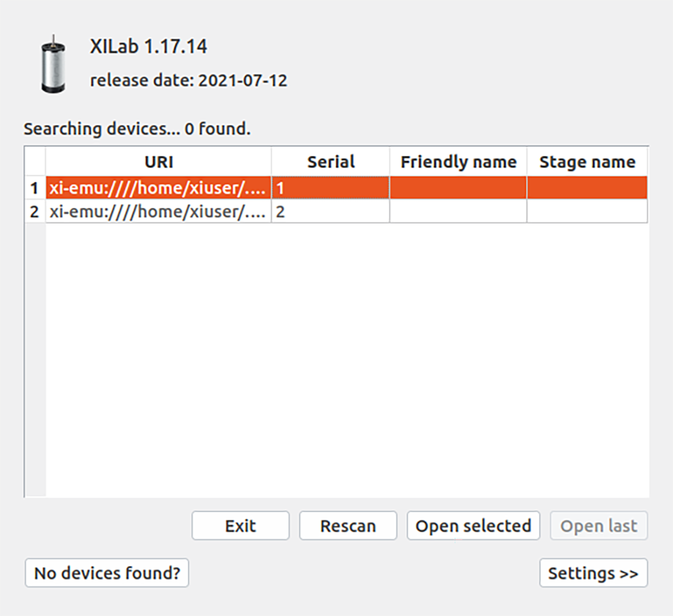Click row number 2 header
673x616 pixels.
35,212
